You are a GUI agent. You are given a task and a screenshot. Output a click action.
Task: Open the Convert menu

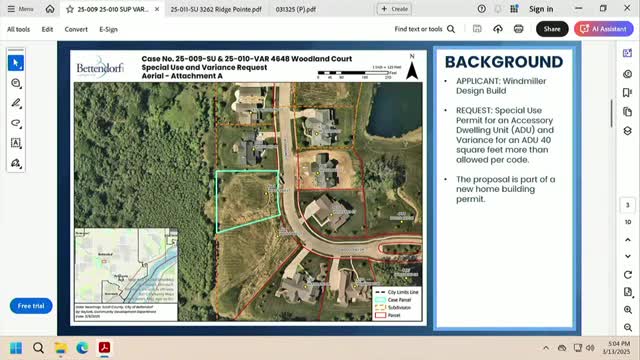pyautogui.click(x=76, y=29)
